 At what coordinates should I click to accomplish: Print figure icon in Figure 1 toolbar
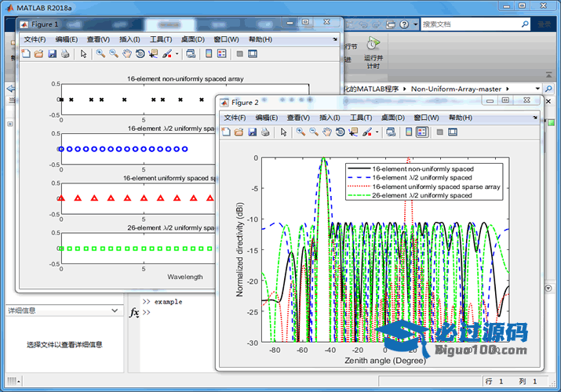[65, 54]
